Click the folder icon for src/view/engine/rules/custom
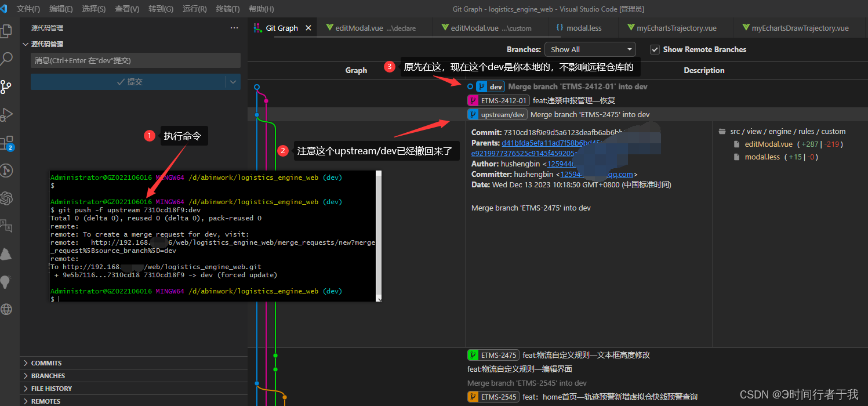 tap(722, 132)
